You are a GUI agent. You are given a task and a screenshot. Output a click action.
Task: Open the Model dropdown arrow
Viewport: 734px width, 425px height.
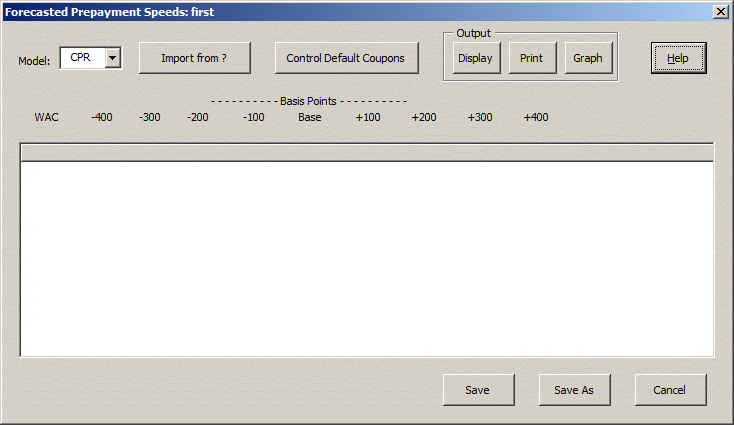tap(112, 58)
